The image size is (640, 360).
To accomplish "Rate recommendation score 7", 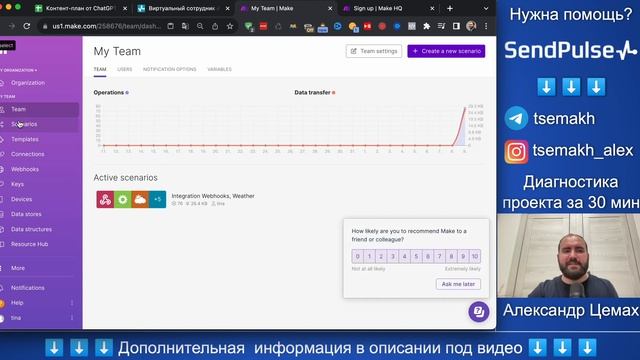I will click(x=440, y=256).
